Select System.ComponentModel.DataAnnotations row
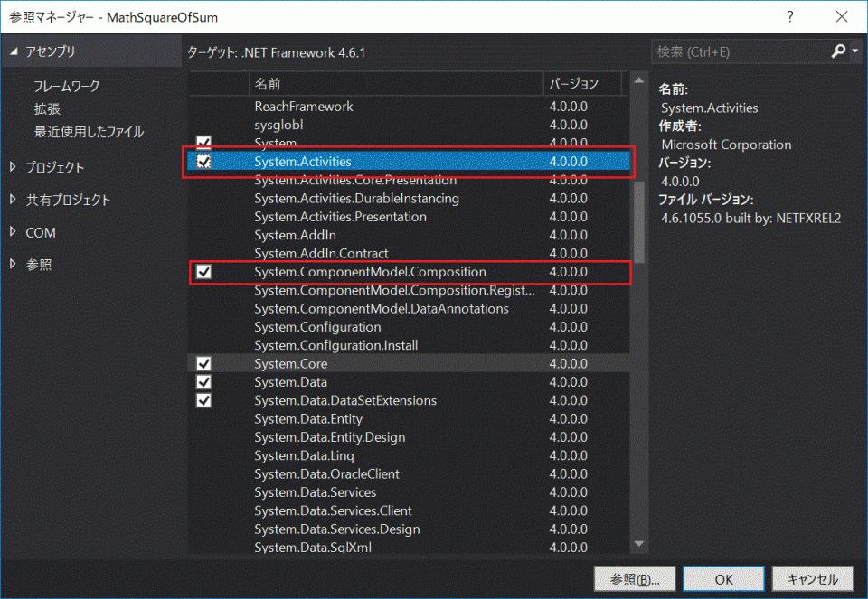The image size is (868, 599). 409,308
